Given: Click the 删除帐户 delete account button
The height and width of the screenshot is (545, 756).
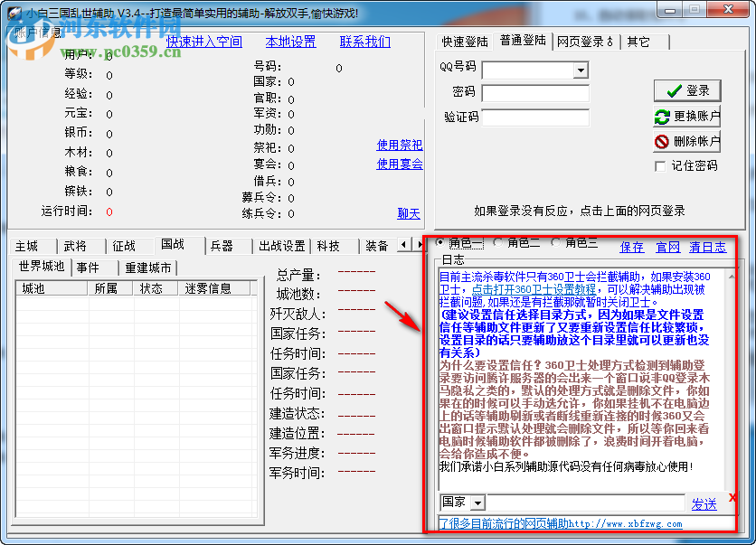Looking at the screenshot, I should (687, 141).
